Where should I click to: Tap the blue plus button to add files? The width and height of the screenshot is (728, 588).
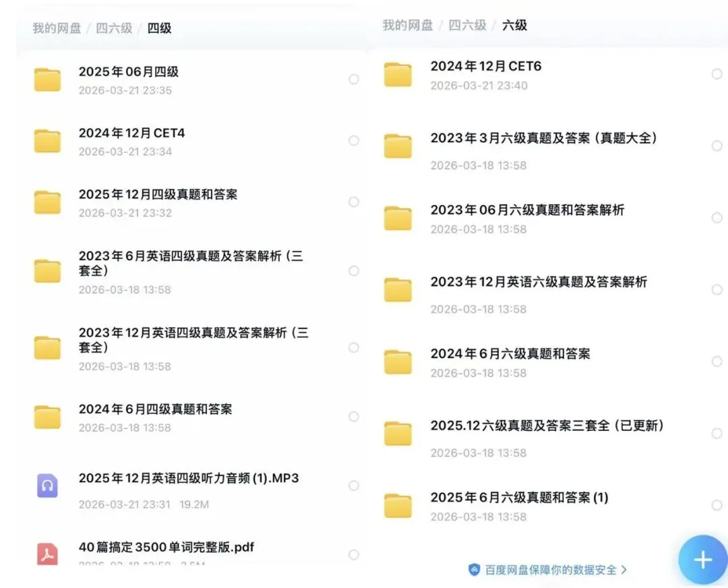pyautogui.click(x=703, y=560)
